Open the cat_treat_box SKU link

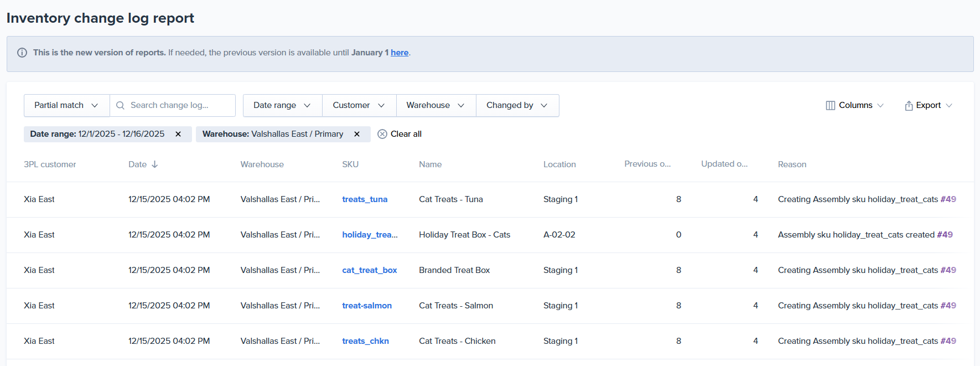(369, 270)
